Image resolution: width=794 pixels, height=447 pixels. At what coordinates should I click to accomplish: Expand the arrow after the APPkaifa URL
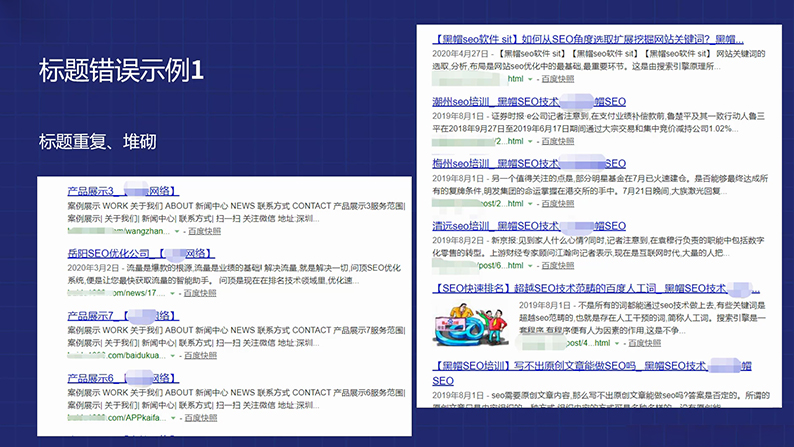coord(173,418)
